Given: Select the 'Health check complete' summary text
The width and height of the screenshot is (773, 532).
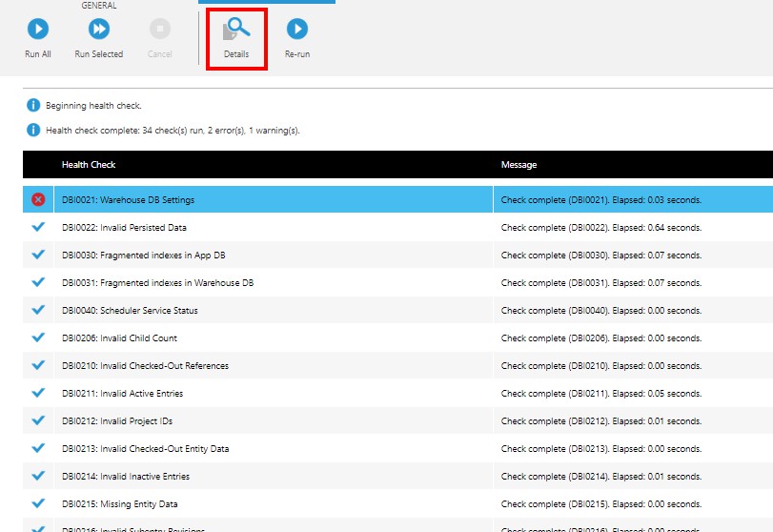Looking at the screenshot, I should [x=173, y=131].
